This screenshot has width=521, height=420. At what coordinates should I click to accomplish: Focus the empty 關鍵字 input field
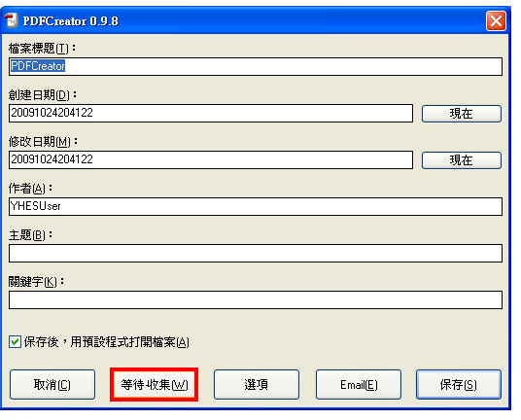pyautogui.click(x=256, y=300)
